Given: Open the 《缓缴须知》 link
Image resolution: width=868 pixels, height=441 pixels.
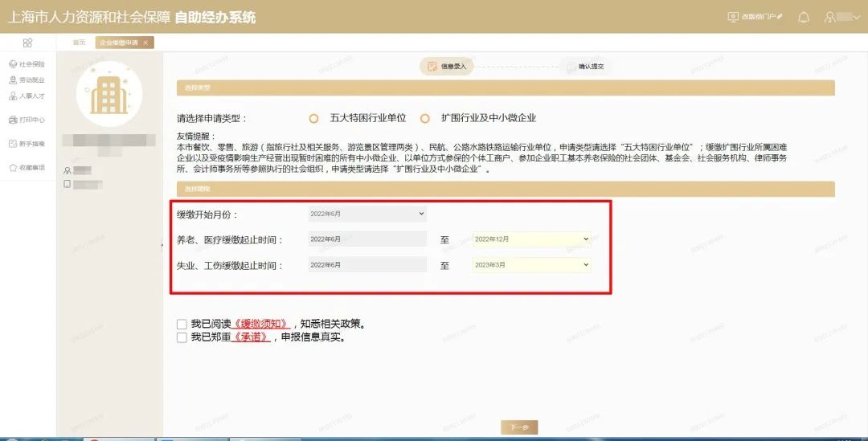Looking at the screenshot, I should pyautogui.click(x=261, y=325).
